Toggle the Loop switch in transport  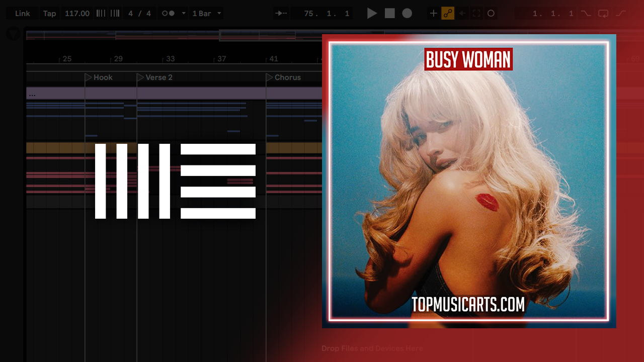[x=603, y=14]
